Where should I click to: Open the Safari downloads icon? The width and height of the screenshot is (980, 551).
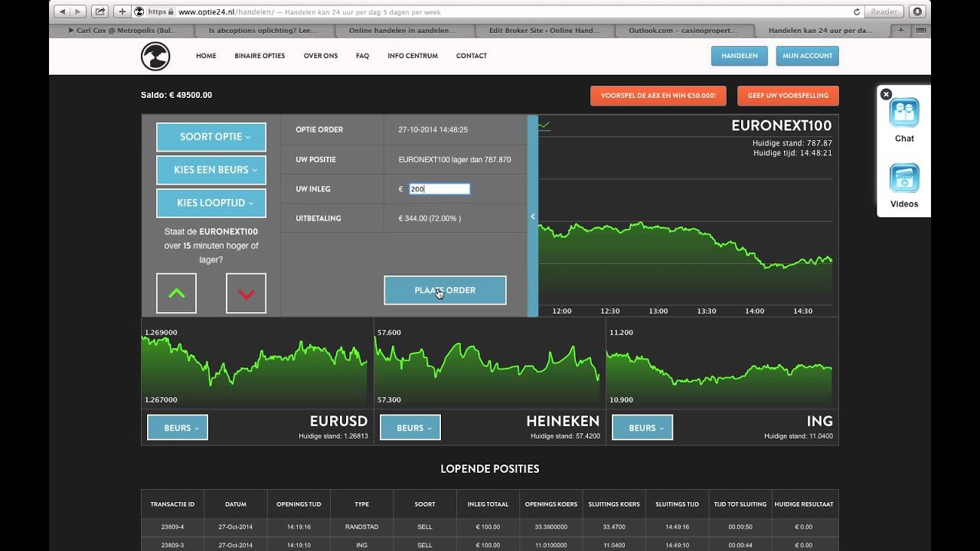tap(916, 11)
